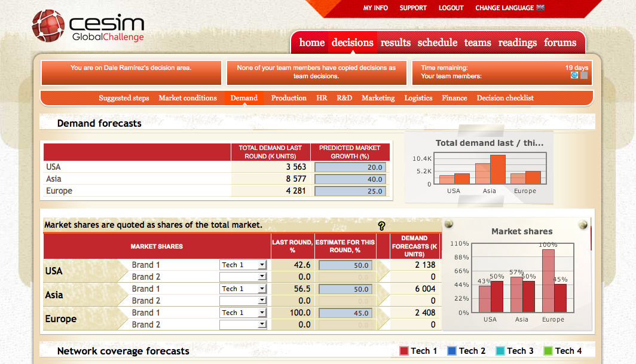
Task: Open the SUPPORT link
Action: (x=413, y=8)
